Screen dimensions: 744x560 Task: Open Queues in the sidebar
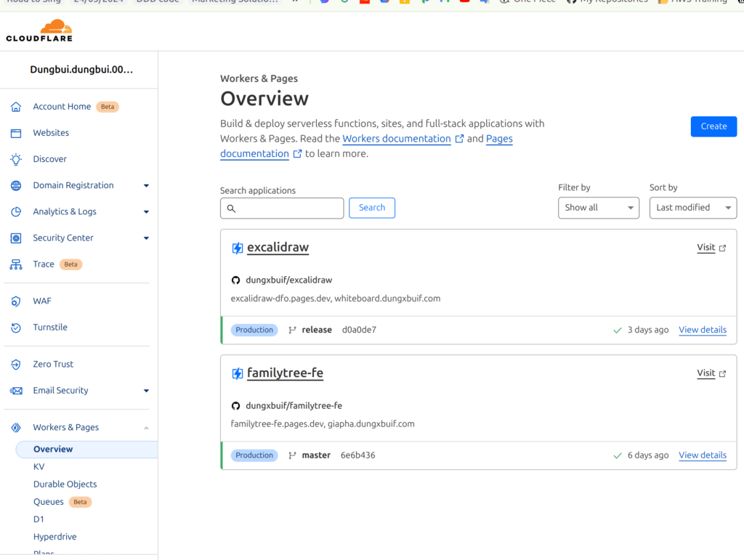point(49,502)
